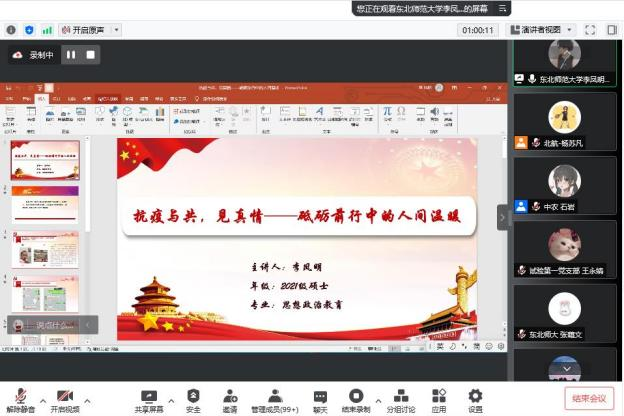Expand the original sound dropdown arrow
The height and width of the screenshot is (416, 624).
[117, 30]
